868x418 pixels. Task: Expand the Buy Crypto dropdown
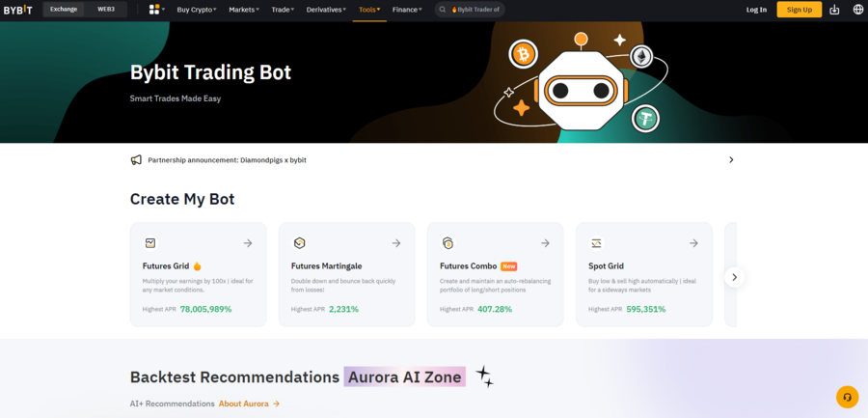coord(197,10)
